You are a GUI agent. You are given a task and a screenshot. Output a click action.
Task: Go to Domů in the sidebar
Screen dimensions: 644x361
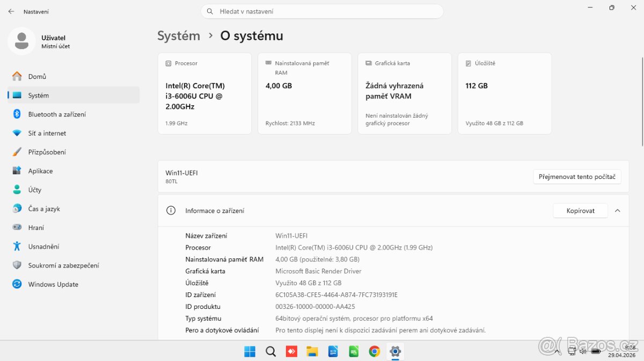coord(17,76)
